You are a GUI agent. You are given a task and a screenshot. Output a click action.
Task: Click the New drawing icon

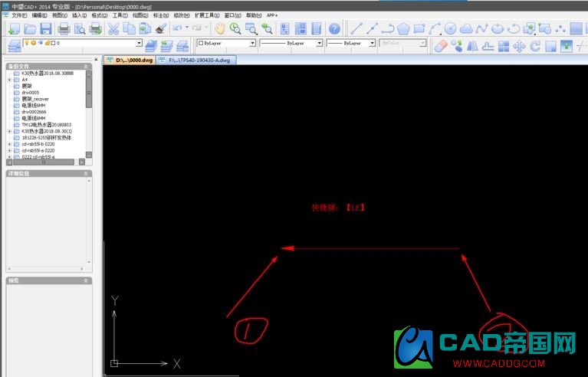[x=14, y=29]
